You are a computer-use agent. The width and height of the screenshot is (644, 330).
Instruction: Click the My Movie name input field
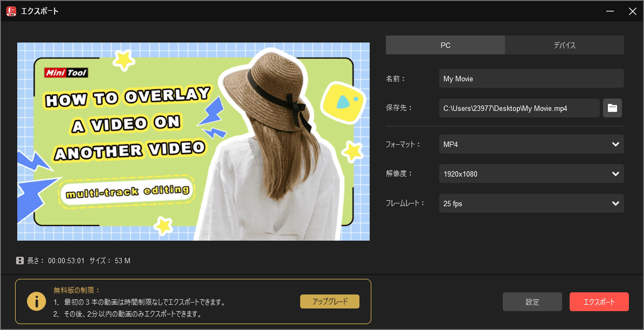(x=531, y=79)
